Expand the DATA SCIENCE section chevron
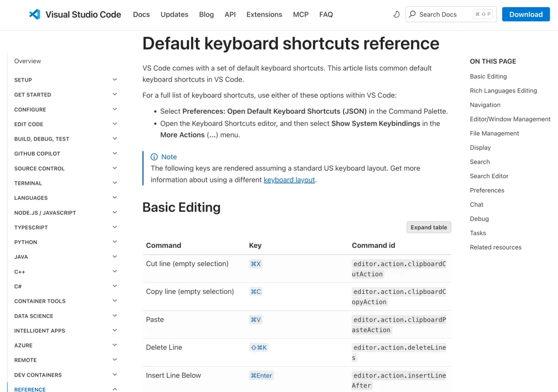 [x=115, y=316]
